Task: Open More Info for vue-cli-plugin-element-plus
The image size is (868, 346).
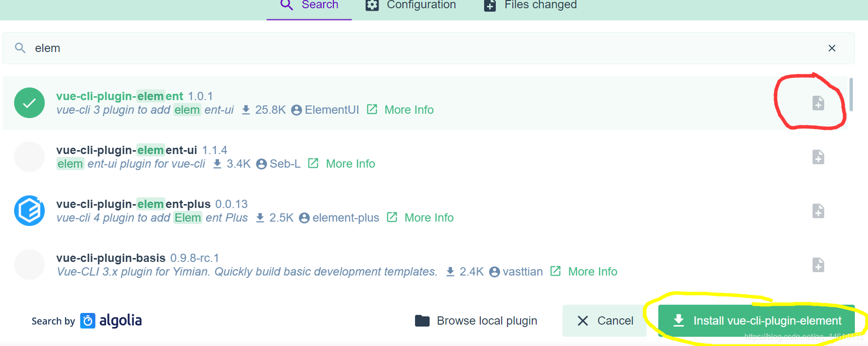Action: (x=429, y=218)
